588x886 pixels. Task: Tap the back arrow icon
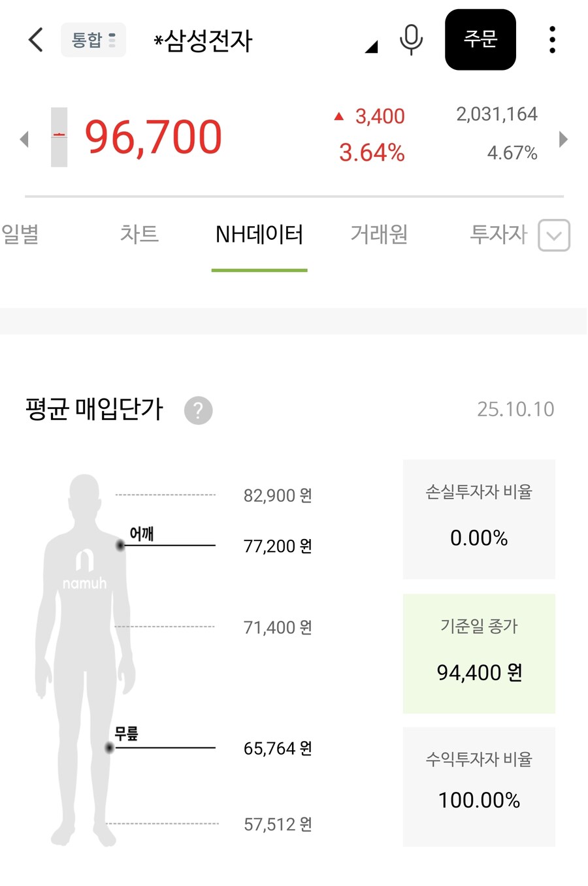(x=36, y=40)
